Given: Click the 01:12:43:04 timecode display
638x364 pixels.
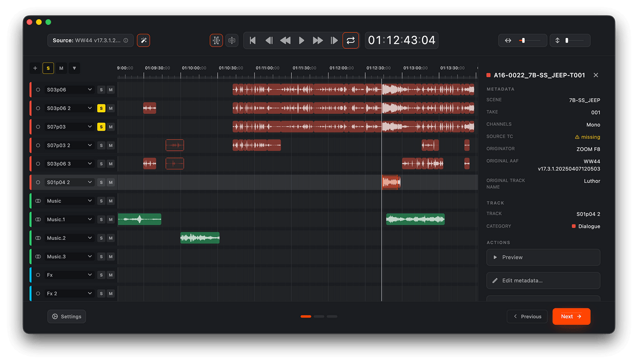Looking at the screenshot, I should [x=402, y=40].
